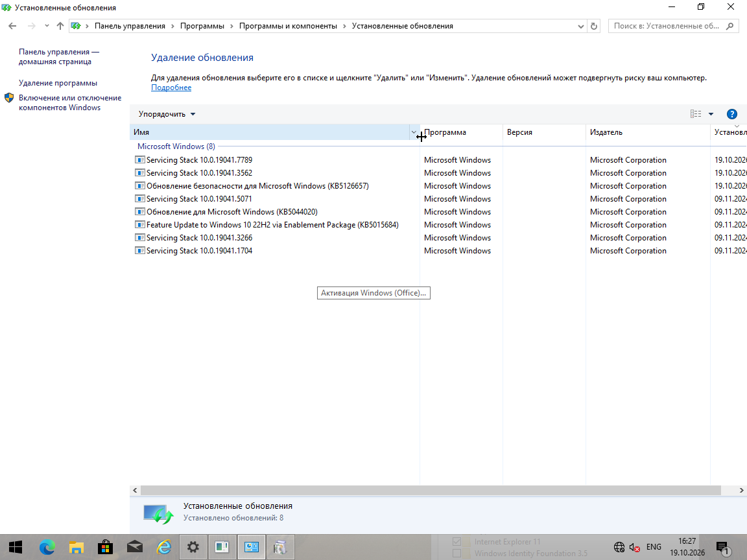The height and width of the screenshot is (560, 747).
Task: Open the 'Упорядочить' menu
Action: 167,114
